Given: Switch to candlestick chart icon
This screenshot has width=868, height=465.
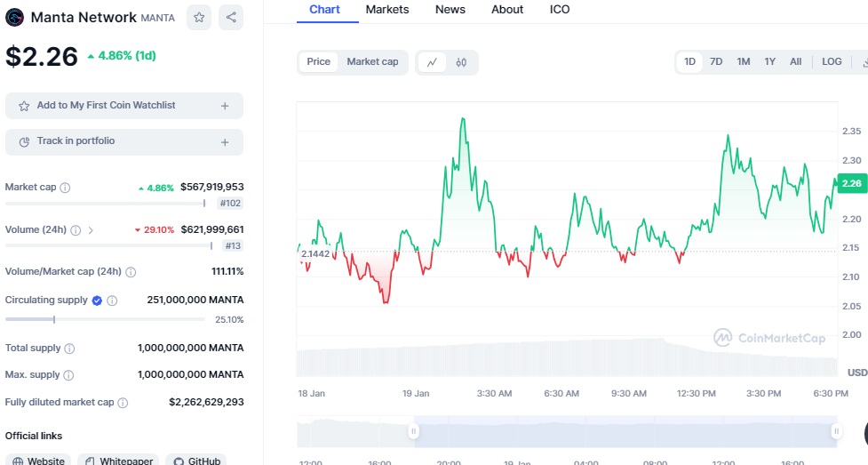Looking at the screenshot, I should click(461, 62).
